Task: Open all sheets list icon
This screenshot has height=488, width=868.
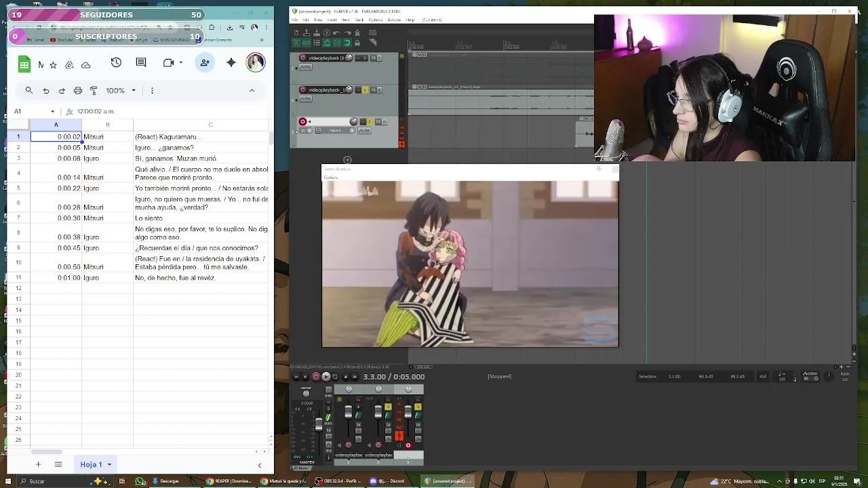Action: pyautogui.click(x=58, y=464)
